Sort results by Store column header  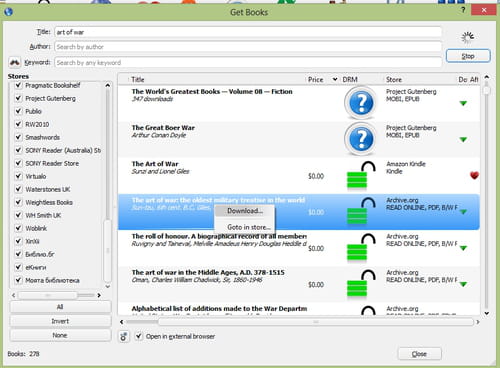pyautogui.click(x=394, y=80)
